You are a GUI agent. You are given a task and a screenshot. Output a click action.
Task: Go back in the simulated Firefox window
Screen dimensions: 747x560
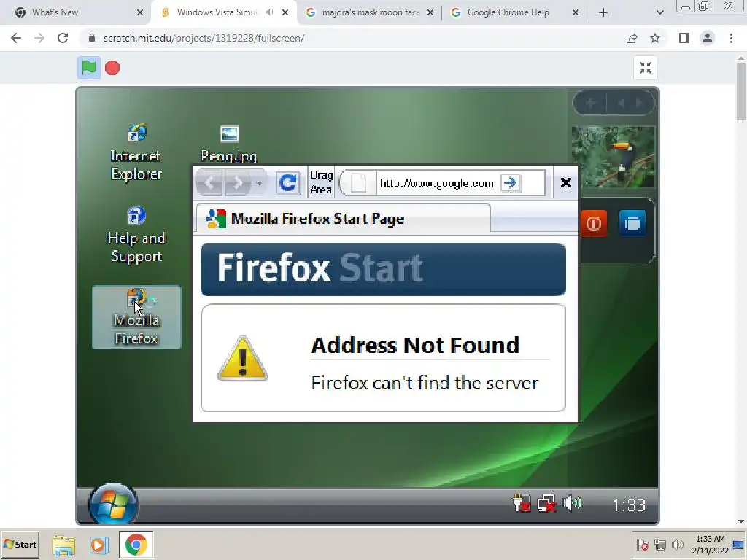[x=209, y=182]
